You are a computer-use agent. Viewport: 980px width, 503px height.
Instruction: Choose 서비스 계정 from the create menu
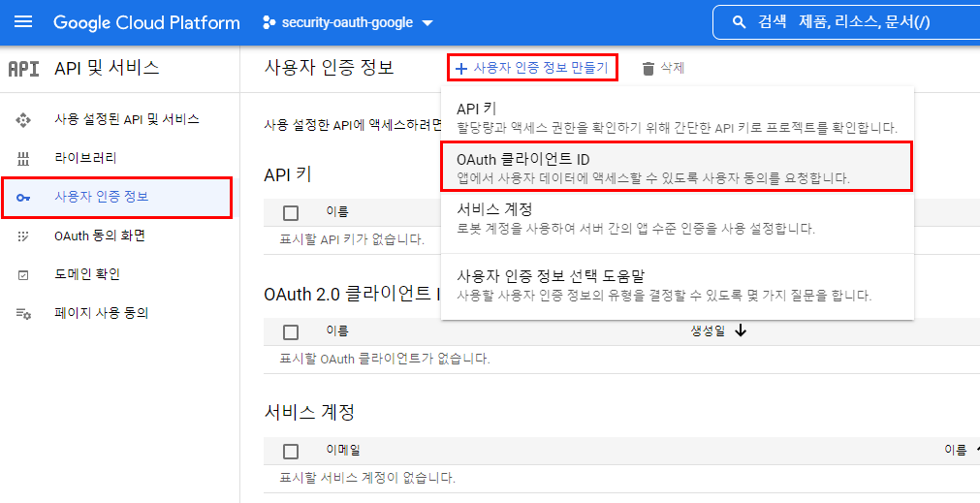[677, 218]
